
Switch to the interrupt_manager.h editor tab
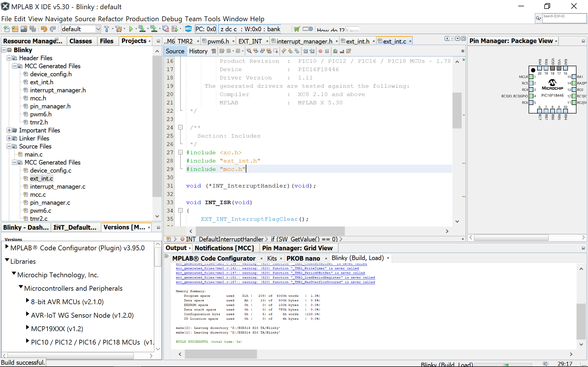(304, 41)
